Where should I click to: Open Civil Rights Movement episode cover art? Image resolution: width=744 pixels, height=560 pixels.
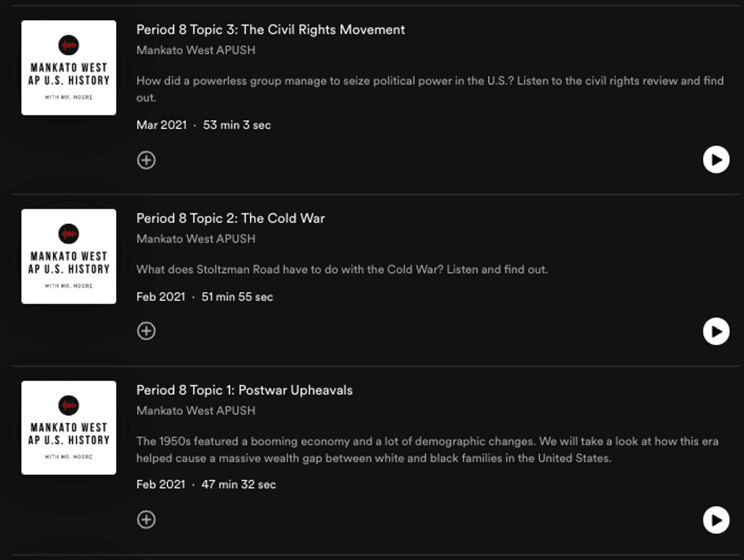click(x=69, y=68)
